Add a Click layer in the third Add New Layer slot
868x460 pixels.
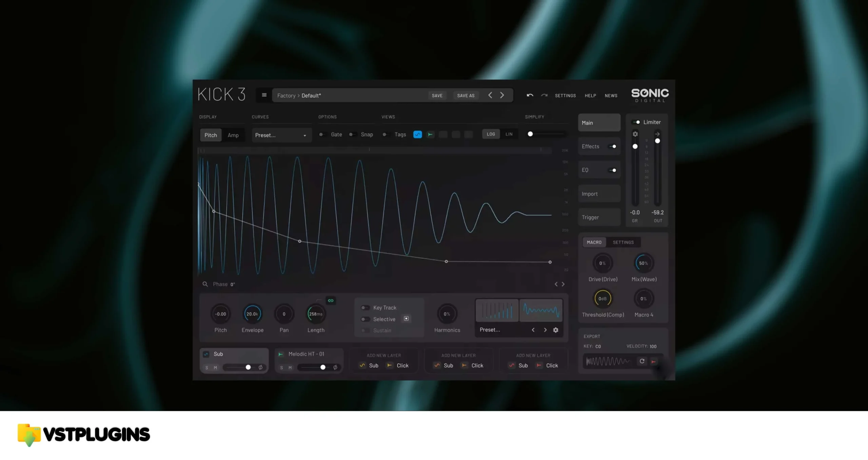[x=547, y=365]
